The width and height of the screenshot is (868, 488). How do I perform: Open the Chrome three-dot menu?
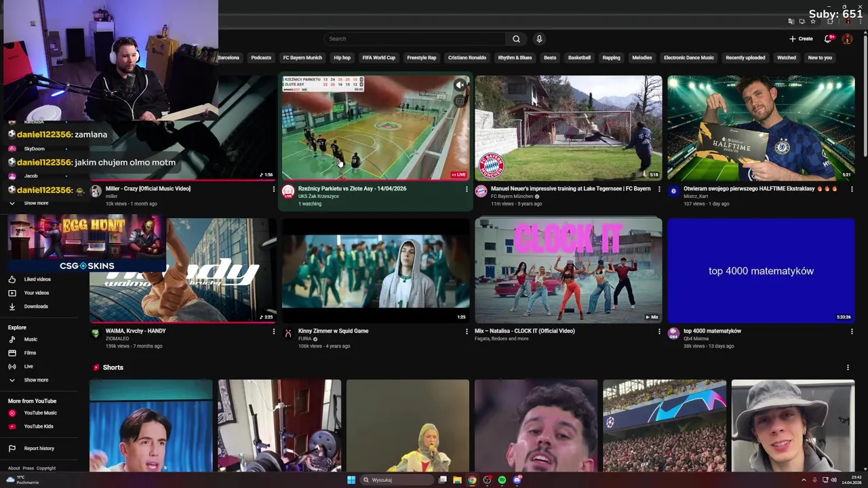point(861,21)
